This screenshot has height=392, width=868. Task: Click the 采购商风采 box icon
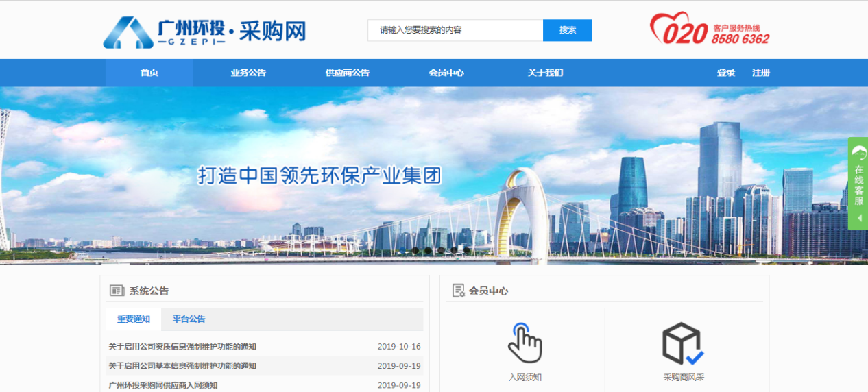(x=683, y=343)
